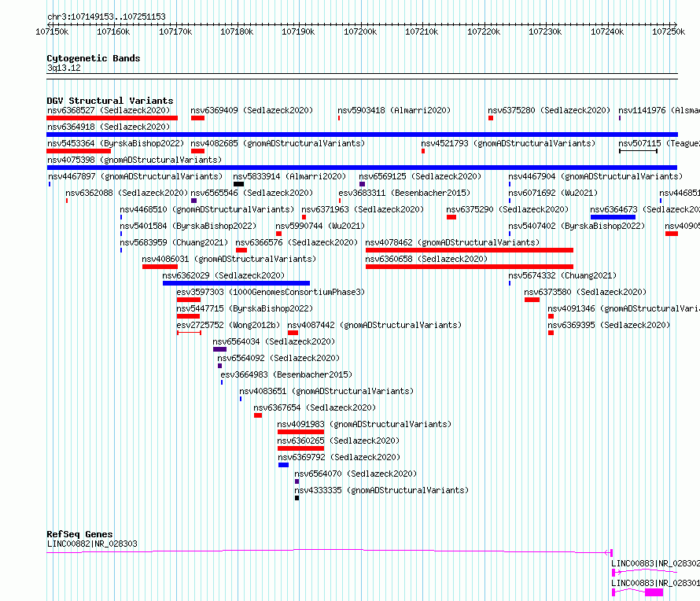700x601 pixels.
Task: Click DGV Structural Variants track title
Action: click(110, 101)
